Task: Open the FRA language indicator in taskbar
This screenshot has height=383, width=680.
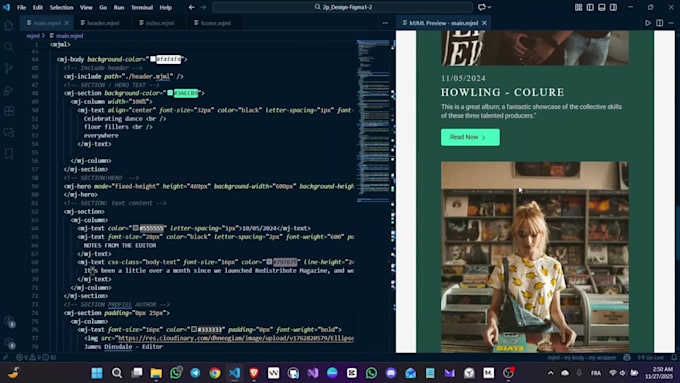Action: point(596,373)
